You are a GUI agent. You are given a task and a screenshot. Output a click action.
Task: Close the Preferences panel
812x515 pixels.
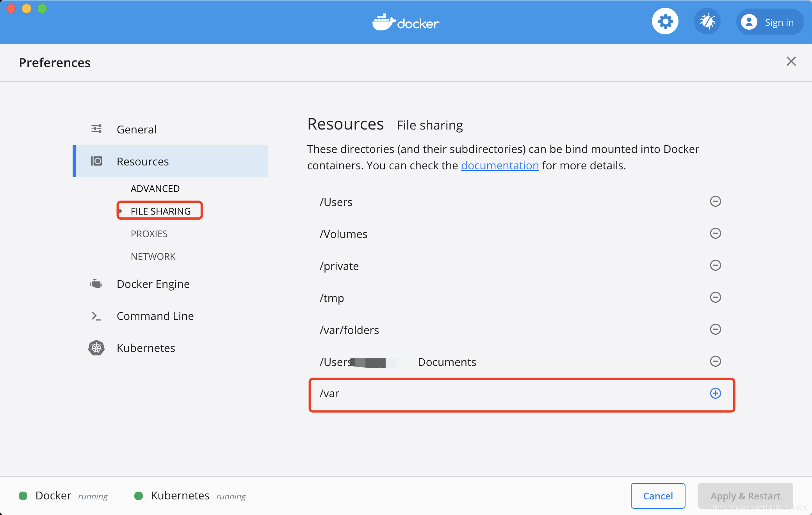791,61
